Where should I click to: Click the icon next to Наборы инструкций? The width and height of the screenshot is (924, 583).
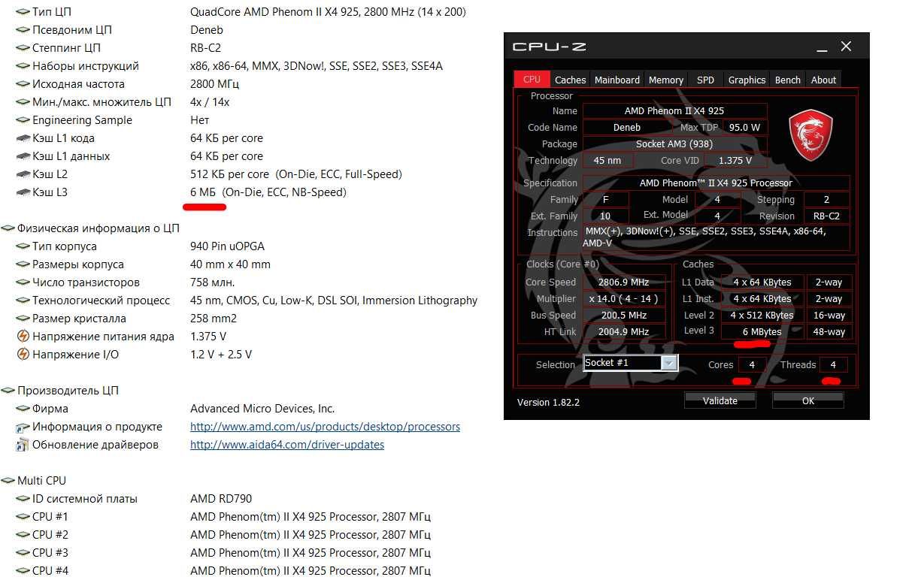click(23, 66)
